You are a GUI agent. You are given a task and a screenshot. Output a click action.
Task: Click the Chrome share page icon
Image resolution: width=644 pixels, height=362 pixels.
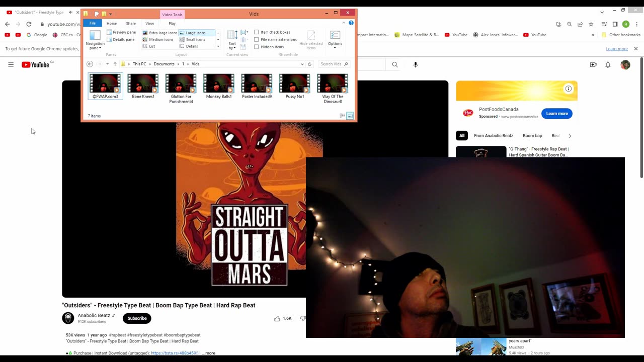coord(580,24)
